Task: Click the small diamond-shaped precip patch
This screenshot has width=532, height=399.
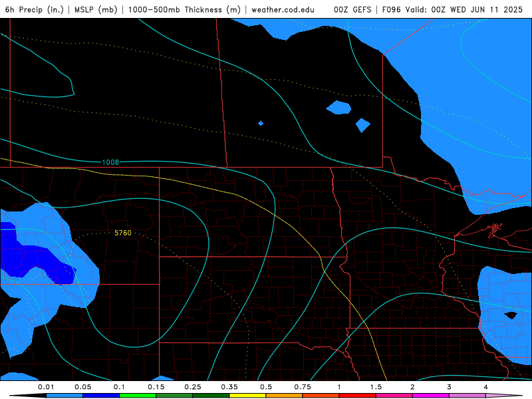Action: (261, 123)
